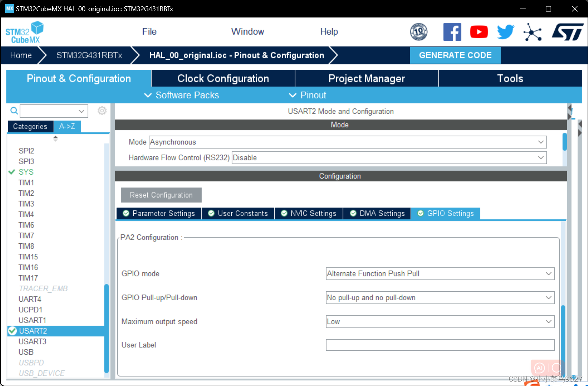This screenshot has width=588, height=386.
Task: Open the YouTube icon link
Action: (479, 32)
